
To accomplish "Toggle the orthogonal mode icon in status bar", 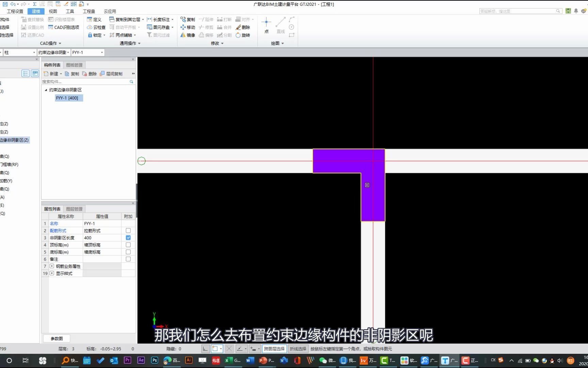I will [205, 349].
